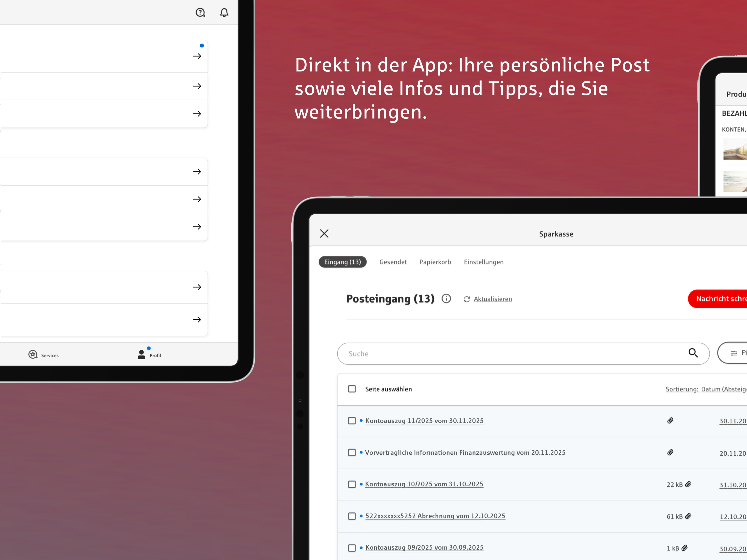
Task: Click the 30.09.20 date of Kontoauszug 09/2025
Action: (x=733, y=549)
